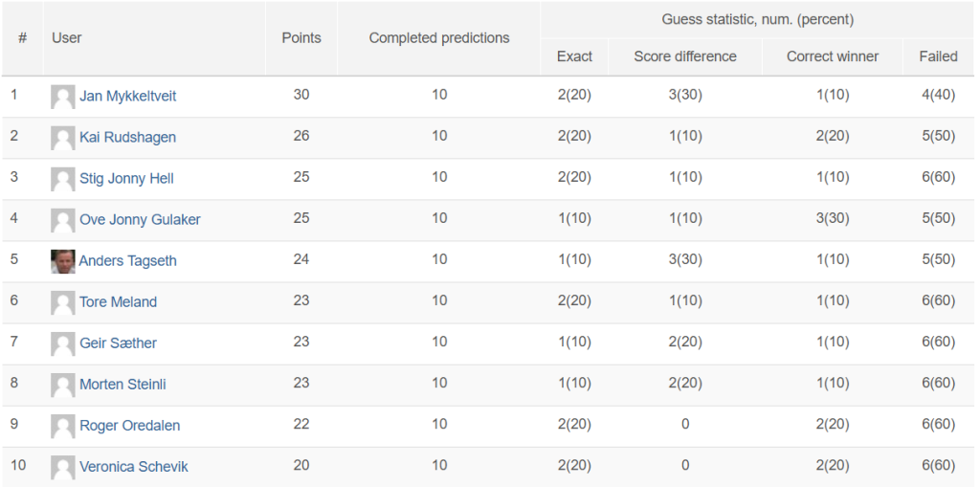Viewport: 980px width, 487px height.
Task: Click the Score difference column header
Action: pos(685,56)
